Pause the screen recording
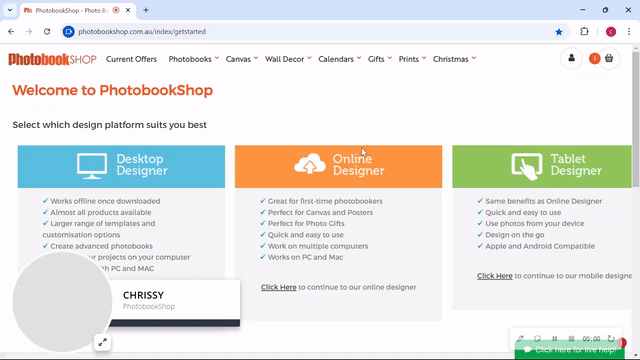The image size is (640, 360). point(554,338)
